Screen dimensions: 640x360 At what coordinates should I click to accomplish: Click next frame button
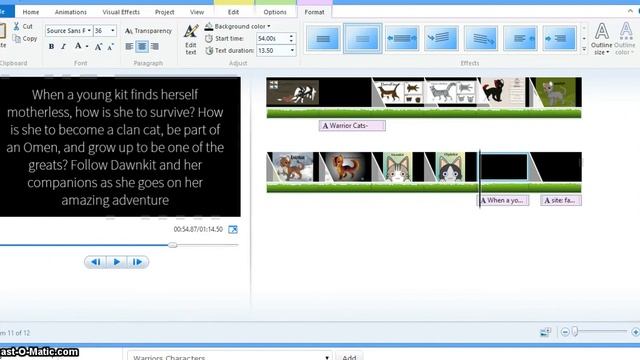click(x=138, y=262)
